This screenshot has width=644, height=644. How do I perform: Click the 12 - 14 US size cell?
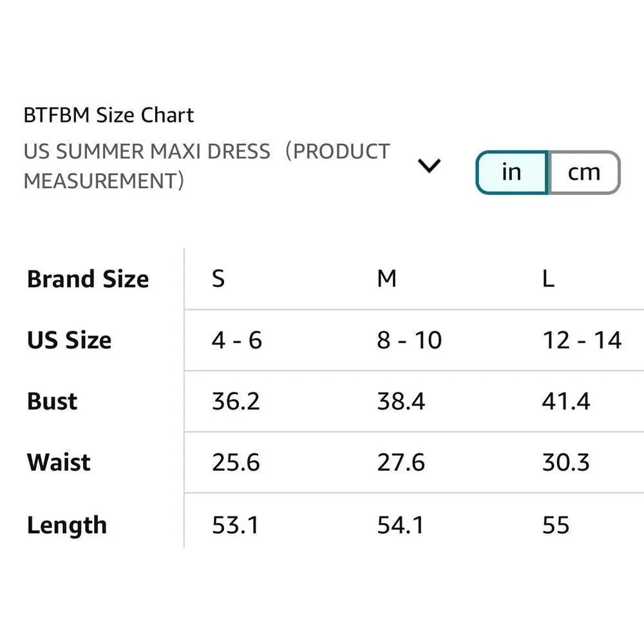point(582,340)
